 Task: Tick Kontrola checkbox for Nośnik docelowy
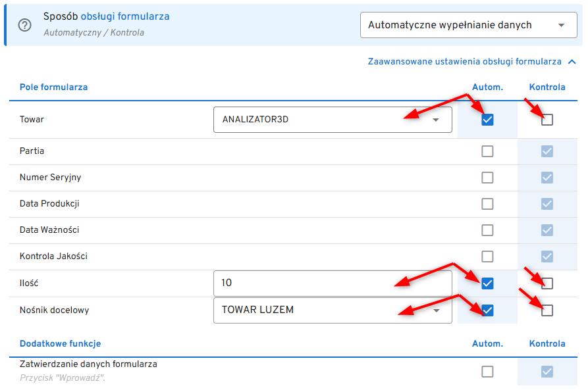point(547,310)
